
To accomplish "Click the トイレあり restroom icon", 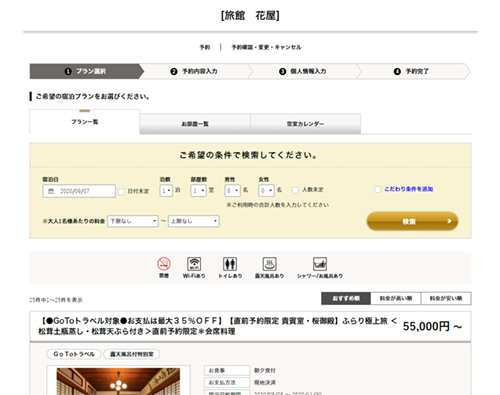I will pos(230,264).
